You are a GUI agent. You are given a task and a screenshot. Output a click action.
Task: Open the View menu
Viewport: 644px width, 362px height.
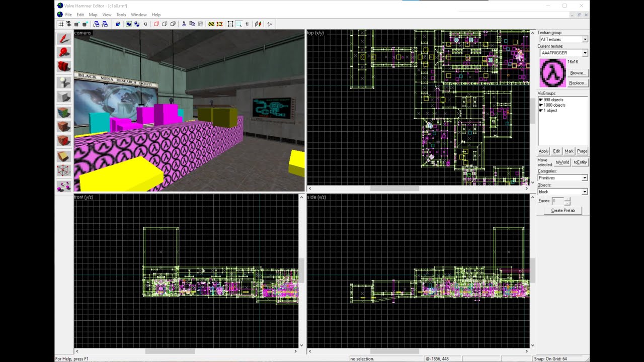click(x=107, y=15)
